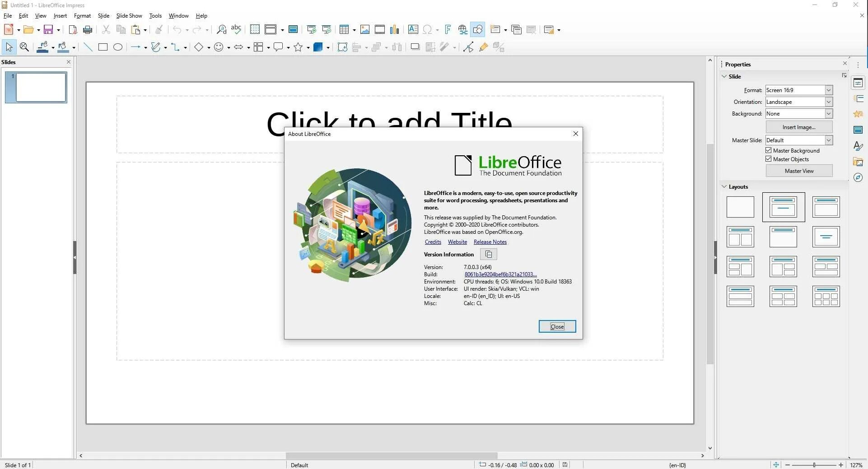
Task: Click the build hash link 8061b3e9204bef6b321a21033
Action: (x=500, y=274)
